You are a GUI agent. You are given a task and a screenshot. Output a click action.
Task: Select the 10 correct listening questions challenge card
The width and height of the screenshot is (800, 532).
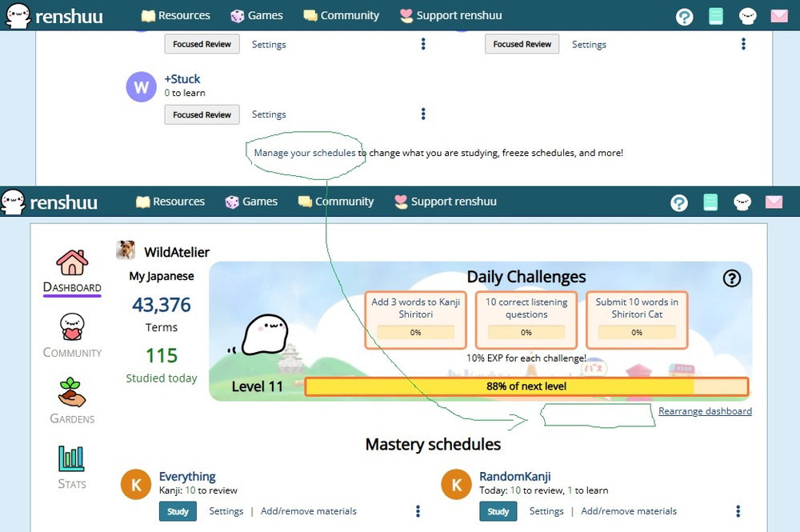pos(526,320)
